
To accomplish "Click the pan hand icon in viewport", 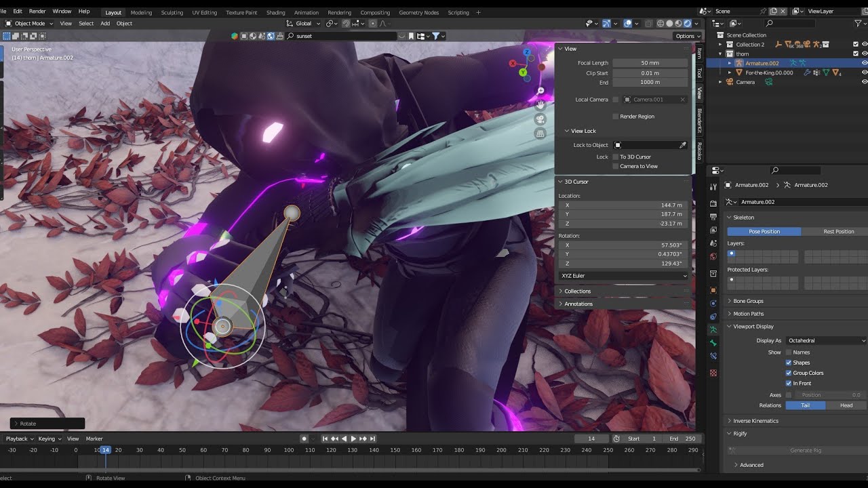I will point(540,105).
